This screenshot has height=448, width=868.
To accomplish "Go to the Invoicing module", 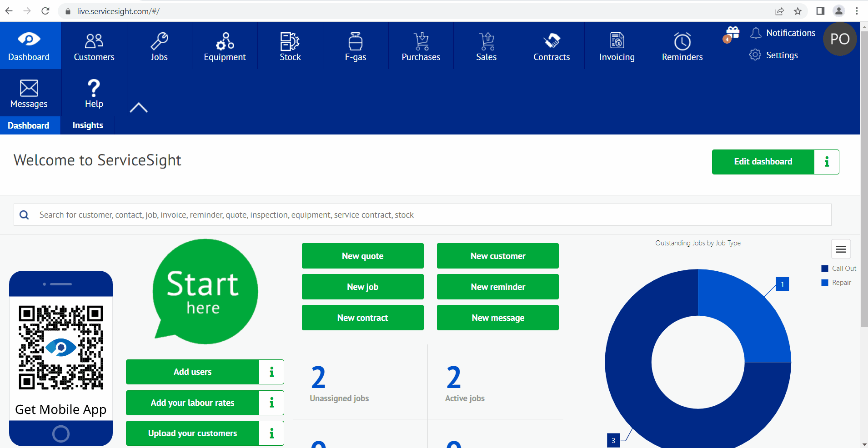I will click(617, 45).
